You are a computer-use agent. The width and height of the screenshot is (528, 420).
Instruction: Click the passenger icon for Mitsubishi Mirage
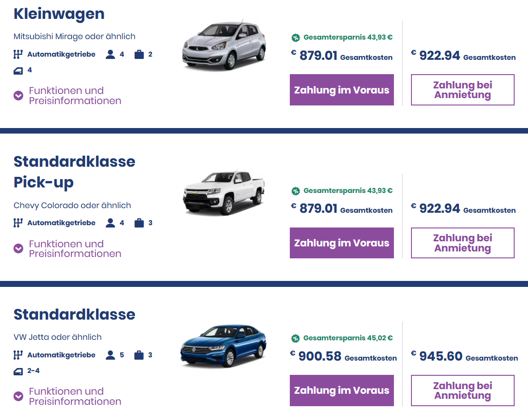tap(110, 54)
